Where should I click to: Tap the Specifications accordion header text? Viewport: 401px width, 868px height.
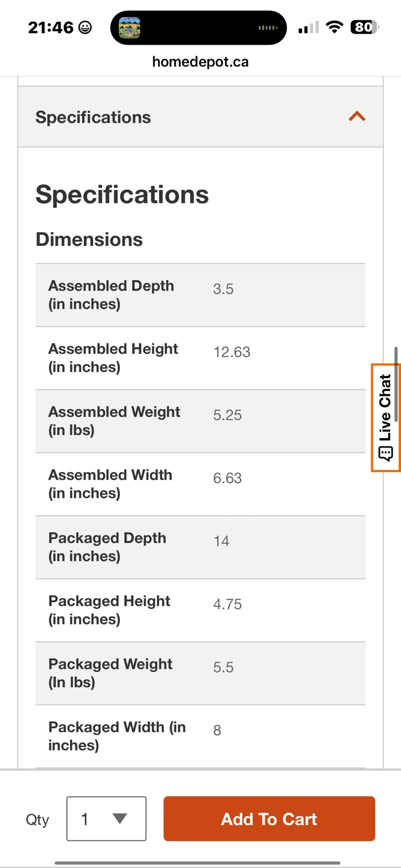(x=93, y=117)
